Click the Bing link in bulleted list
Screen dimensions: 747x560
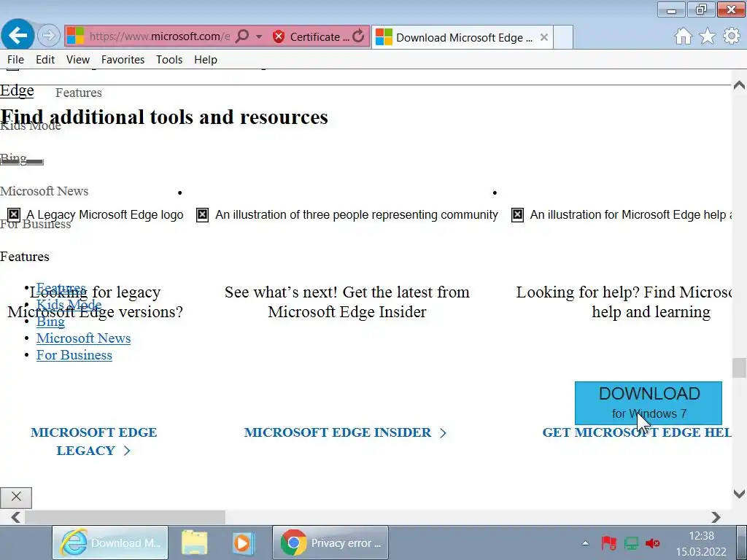pyautogui.click(x=50, y=322)
